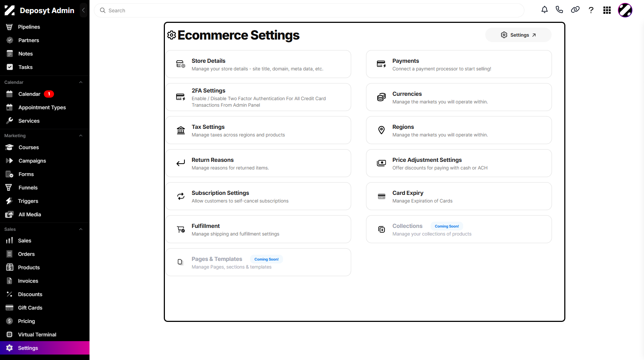Click the Ecommerce Settings heading

click(238, 35)
